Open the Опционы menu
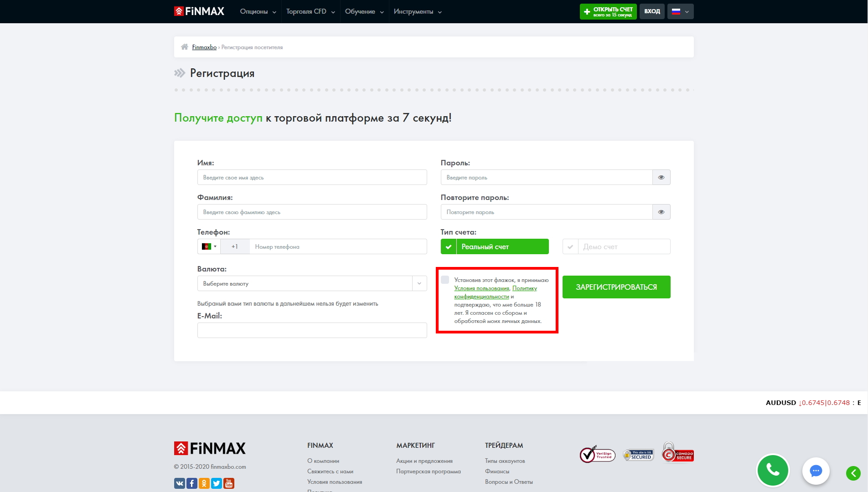Viewport: 868px width, 492px height. click(x=258, y=11)
